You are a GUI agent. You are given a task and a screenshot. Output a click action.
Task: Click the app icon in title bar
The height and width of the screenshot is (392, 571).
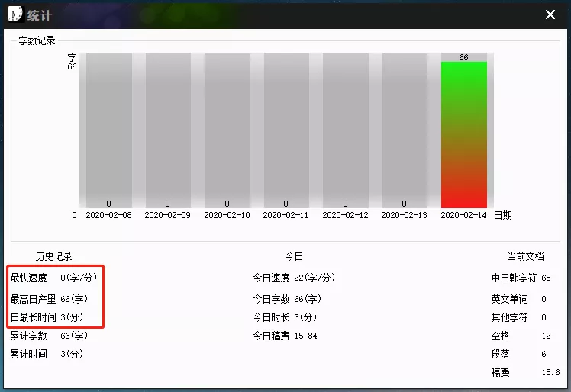[15, 14]
